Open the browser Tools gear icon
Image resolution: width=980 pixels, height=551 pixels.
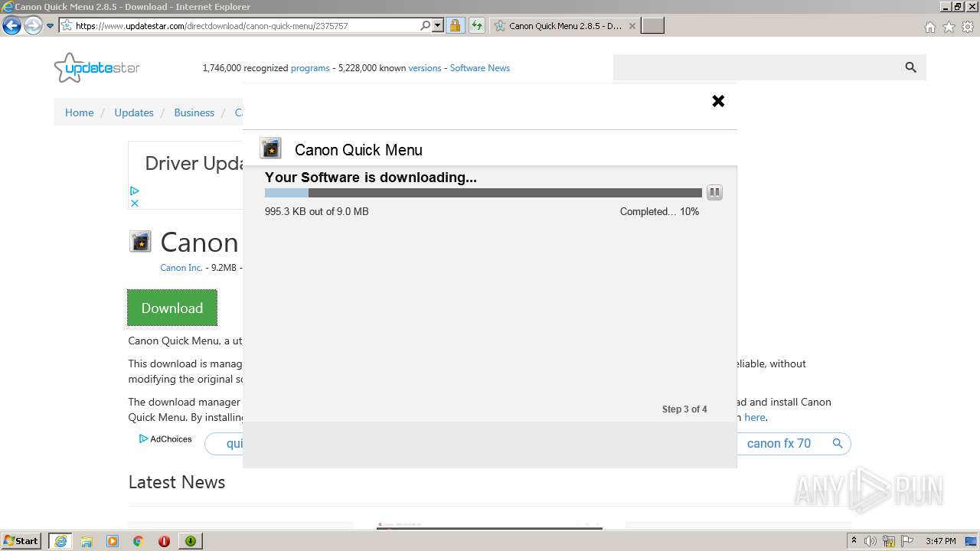(968, 27)
